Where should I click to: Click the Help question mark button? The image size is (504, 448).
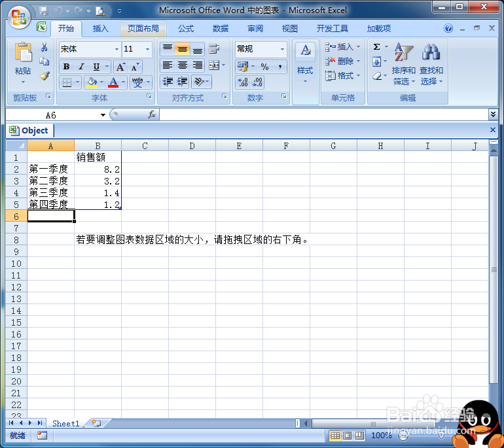(x=448, y=28)
